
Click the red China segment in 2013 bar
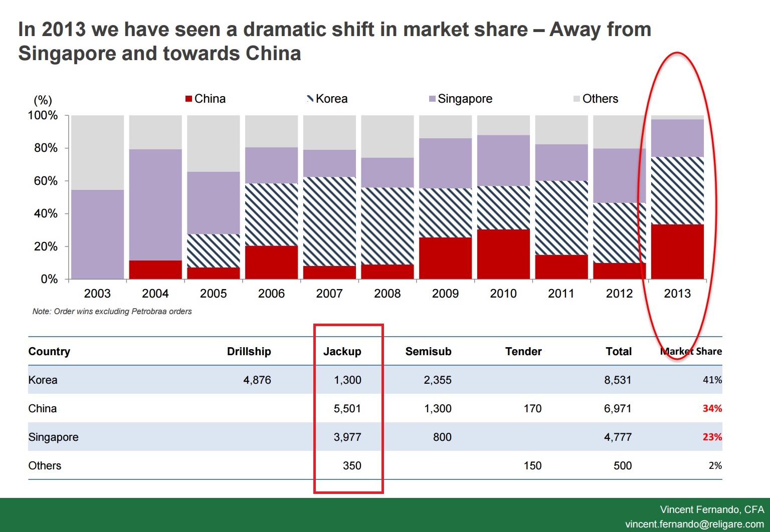pos(677,251)
